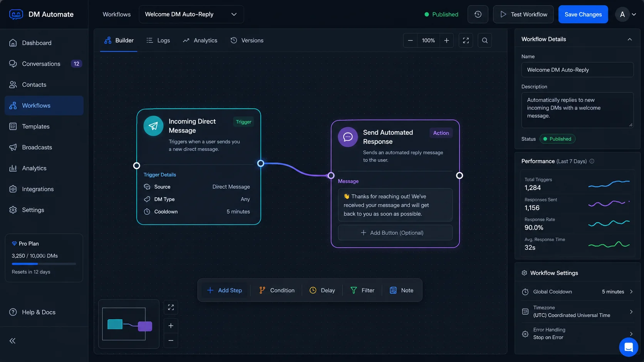Click the Source chat icon in trigger details
Screen dimensions: 644x362
click(x=147, y=187)
